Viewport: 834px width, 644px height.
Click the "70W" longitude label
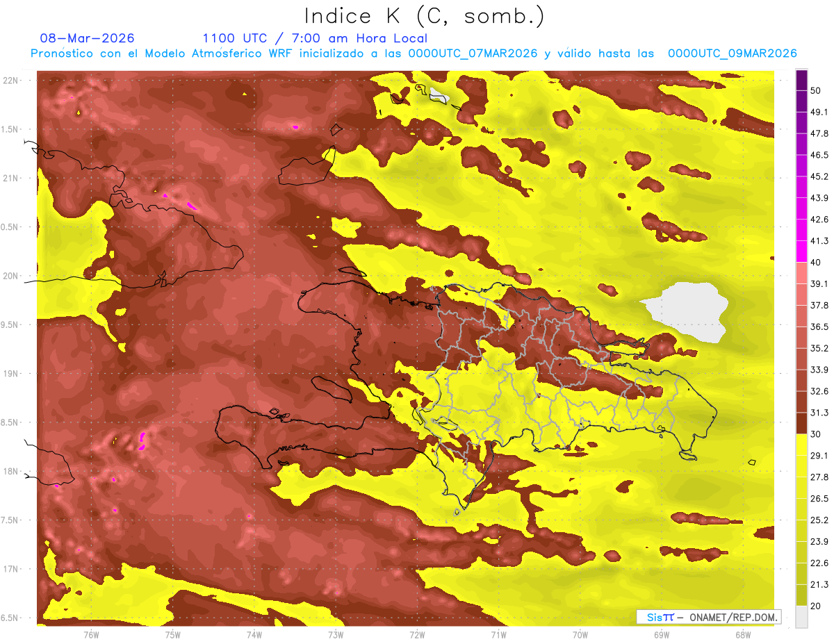[580, 634]
